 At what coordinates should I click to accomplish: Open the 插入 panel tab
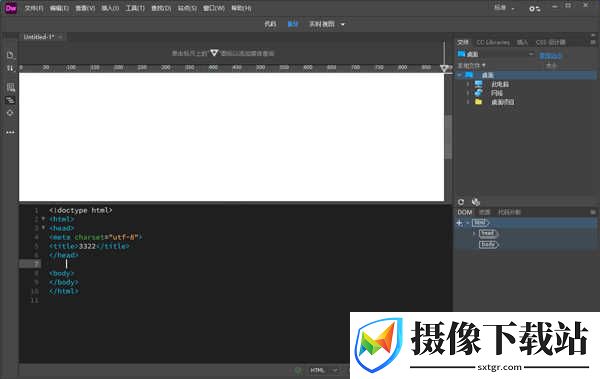coord(522,42)
